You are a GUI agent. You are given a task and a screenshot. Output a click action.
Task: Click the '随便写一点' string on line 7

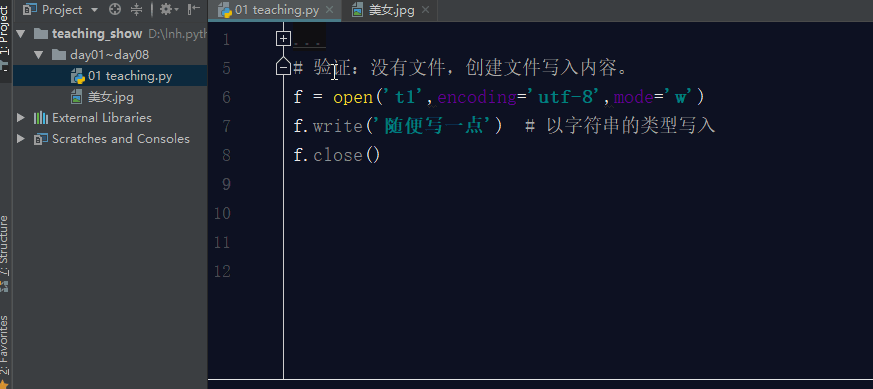[435, 126]
